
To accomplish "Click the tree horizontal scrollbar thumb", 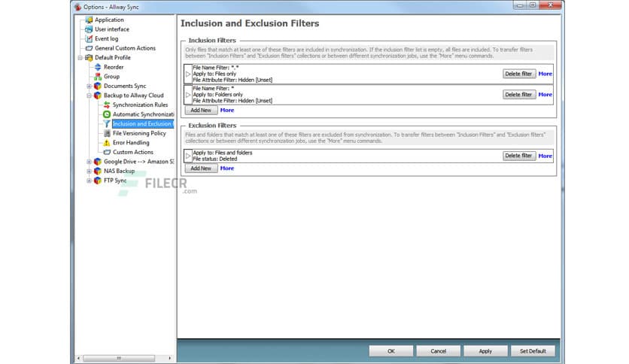I will point(119,358).
